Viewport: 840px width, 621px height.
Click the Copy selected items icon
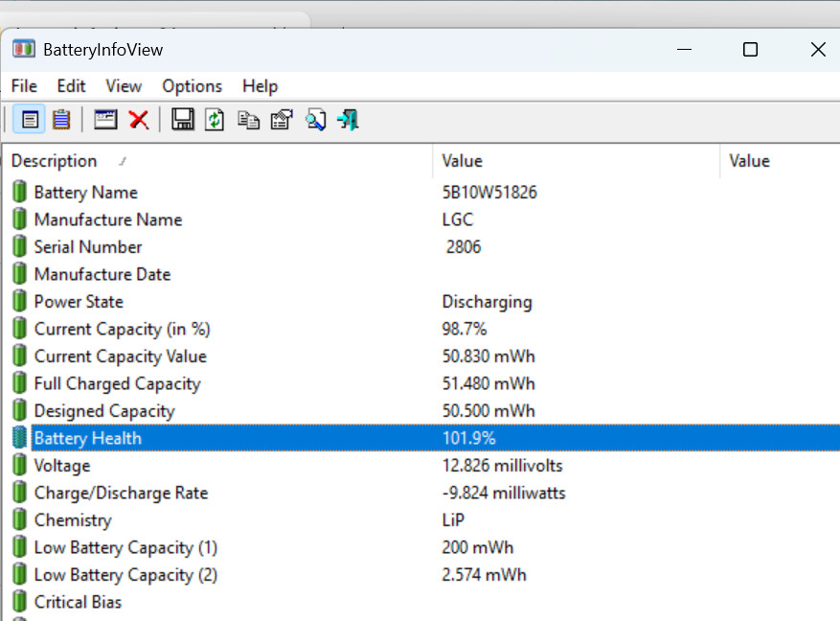click(x=248, y=120)
